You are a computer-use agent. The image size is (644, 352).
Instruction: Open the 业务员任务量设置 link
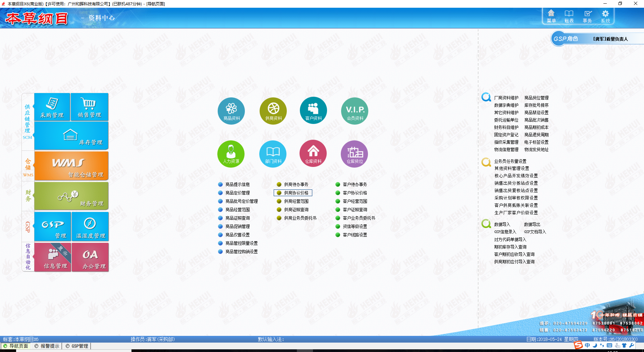click(x=510, y=161)
